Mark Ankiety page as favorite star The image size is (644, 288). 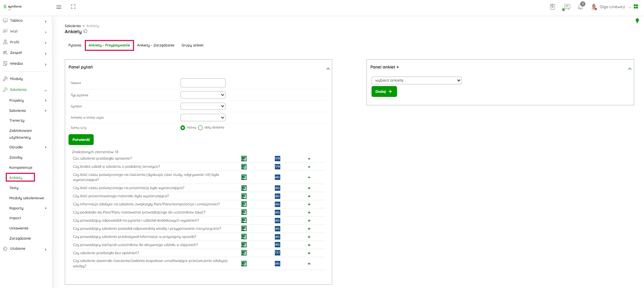click(x=86, y=31)
